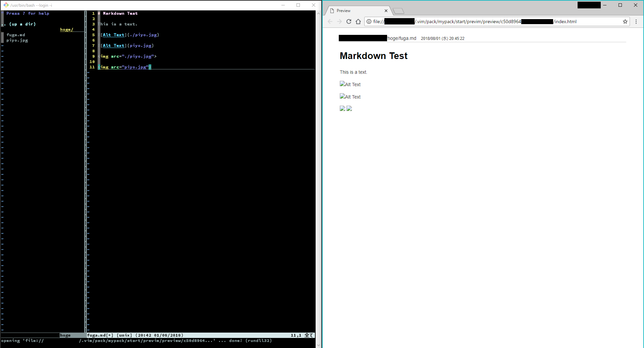The image size is (644, 348).
Task: Click the page info icon in address bar
Action: (x=368, y=21)
